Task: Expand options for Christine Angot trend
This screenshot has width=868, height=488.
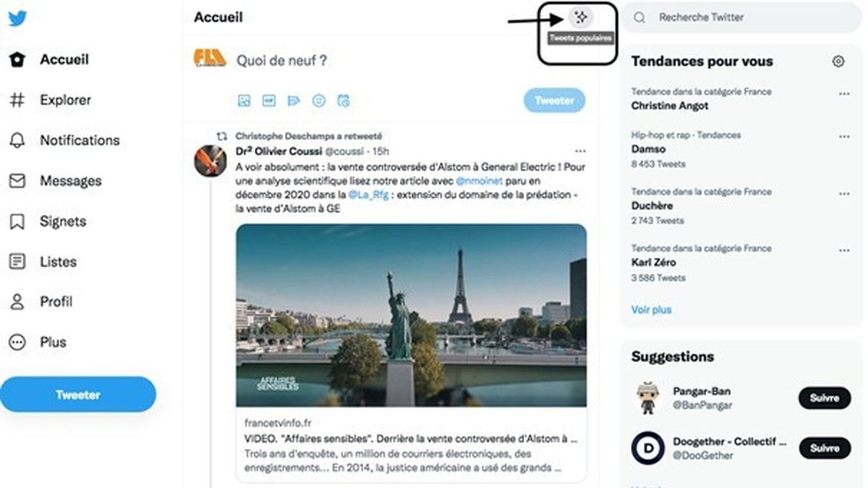Action: coord(843,94)
